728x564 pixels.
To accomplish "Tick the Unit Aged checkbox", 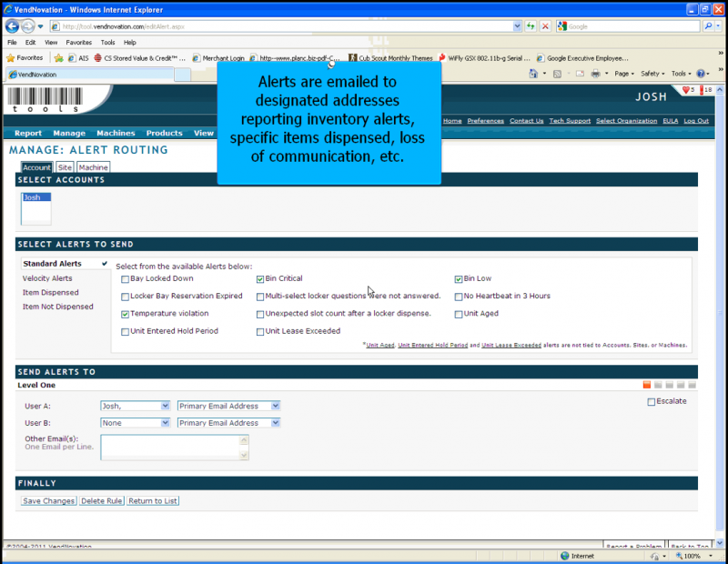I will [459, 314].
